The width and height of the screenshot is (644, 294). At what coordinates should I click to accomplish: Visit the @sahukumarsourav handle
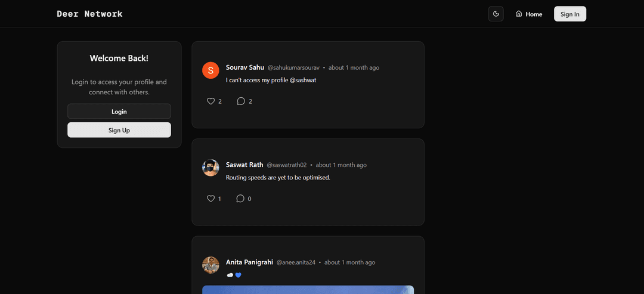pyautogui.click(x=293, y=68)
